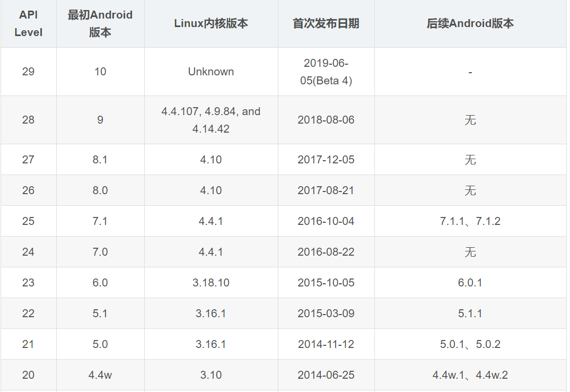Click Android version 7.1 cell

[x=100, y=221]
